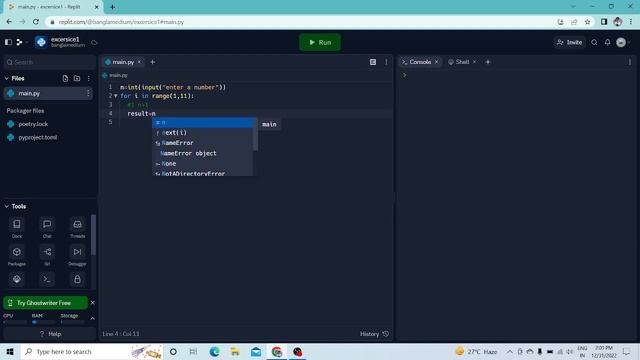Open the Chat tool
Screen dimensions: 640x360
(47, 227)
